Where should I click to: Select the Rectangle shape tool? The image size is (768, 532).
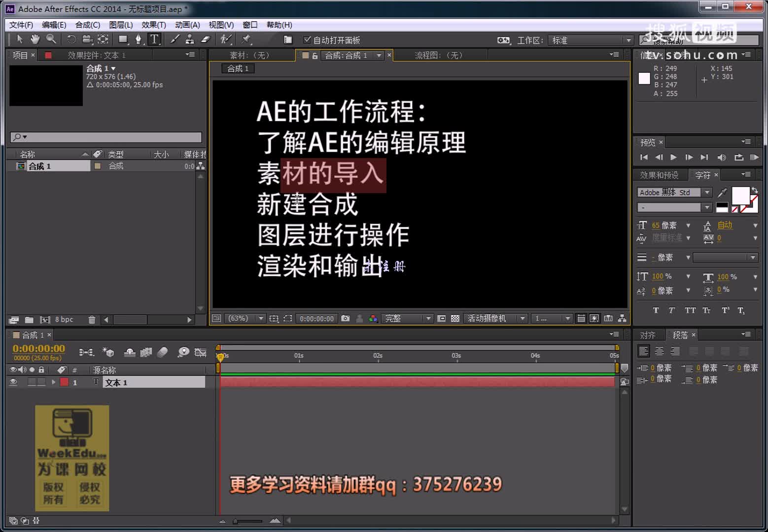123,39
